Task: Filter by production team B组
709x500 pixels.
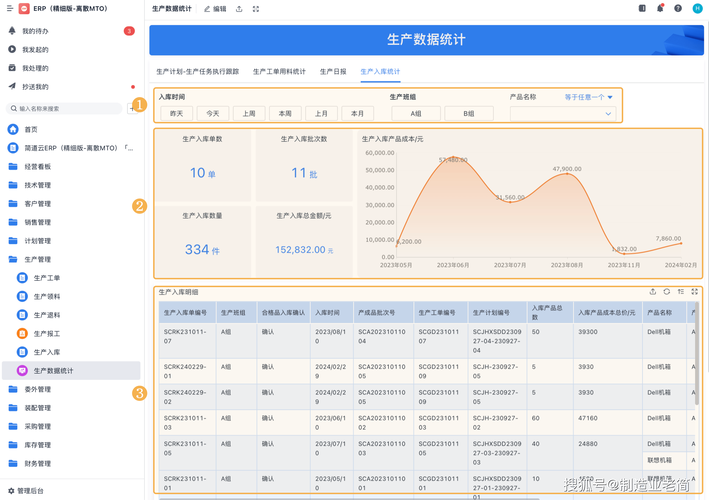Action: (x=469, y=113)
